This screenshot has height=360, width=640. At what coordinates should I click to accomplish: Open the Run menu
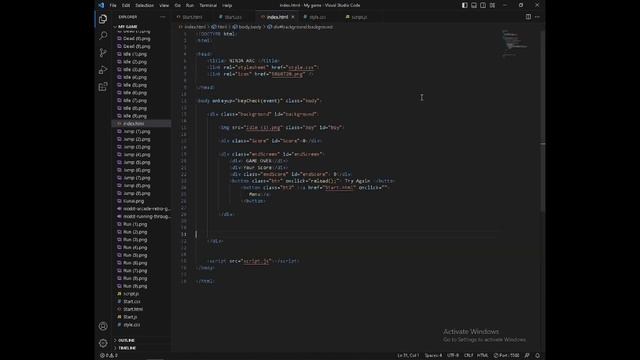pos(190,5)
